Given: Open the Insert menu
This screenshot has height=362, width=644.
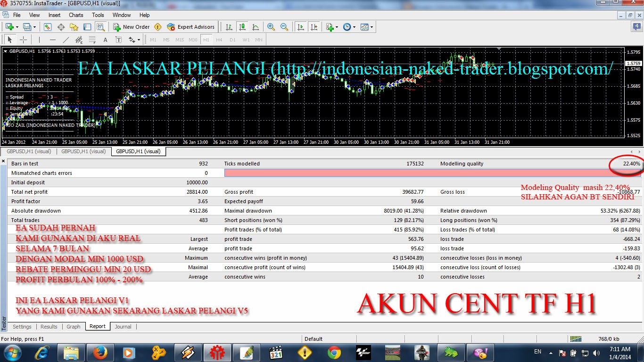Looking at the screenshot, I should tap(54, 15).
